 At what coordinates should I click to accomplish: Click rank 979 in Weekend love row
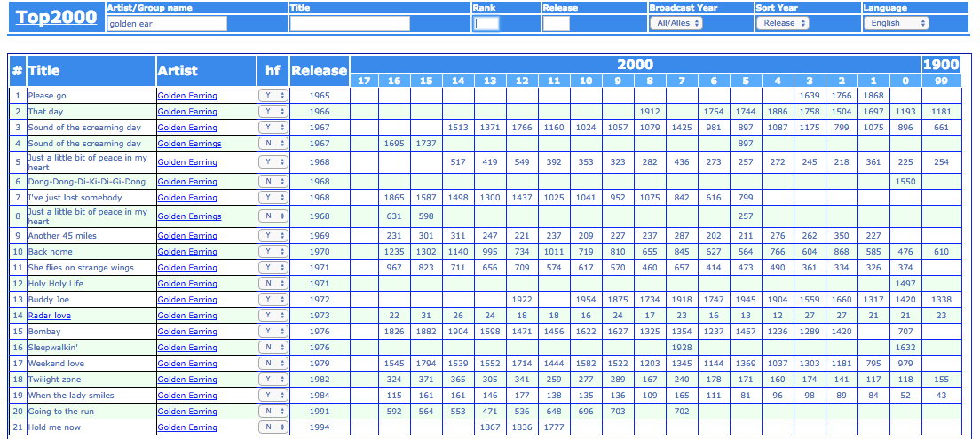905,364
